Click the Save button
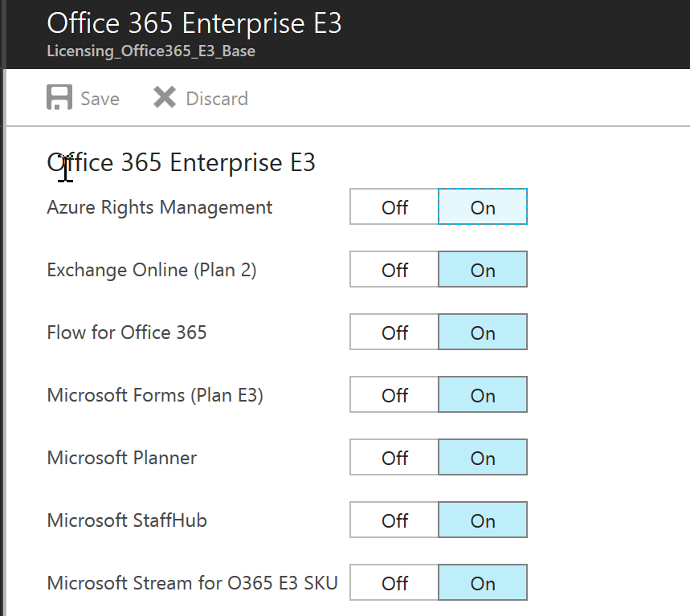This screenshot has height=616, width=690. [84, 98]
